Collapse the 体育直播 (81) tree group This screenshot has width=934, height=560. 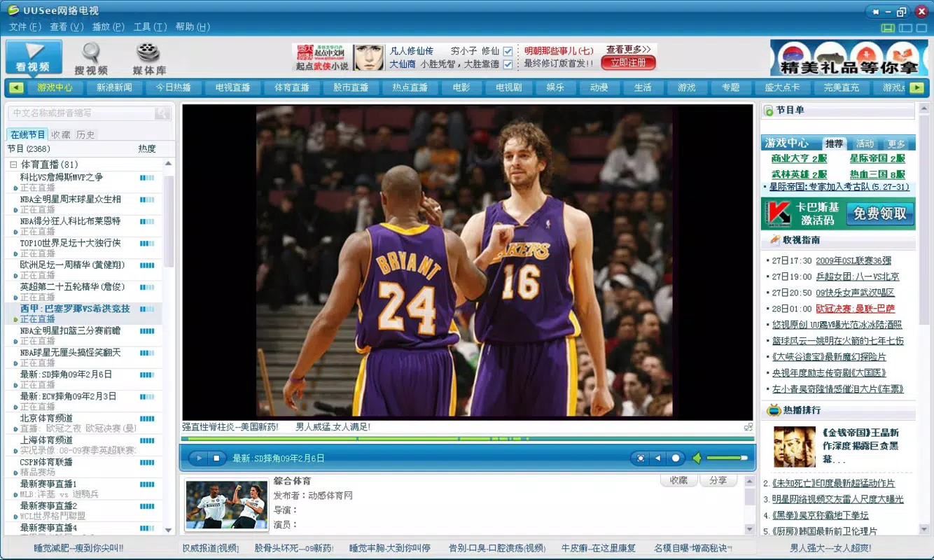click(x=13, y=164)
